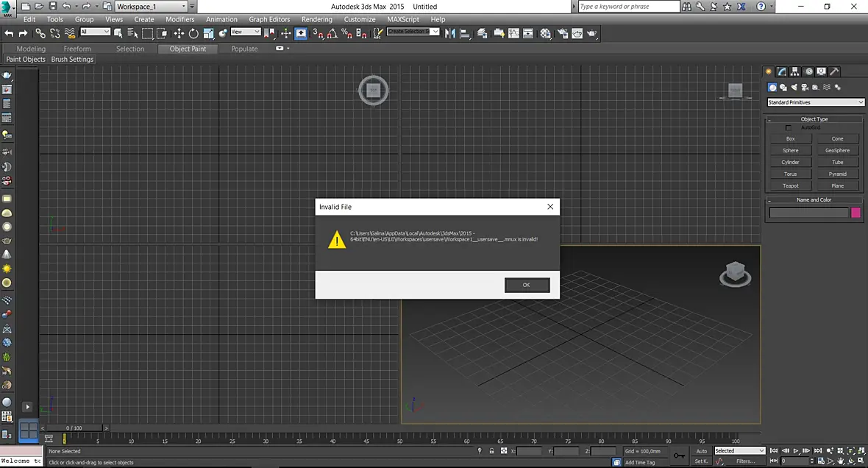Open the Graph Editors menu

pos(269,19)
